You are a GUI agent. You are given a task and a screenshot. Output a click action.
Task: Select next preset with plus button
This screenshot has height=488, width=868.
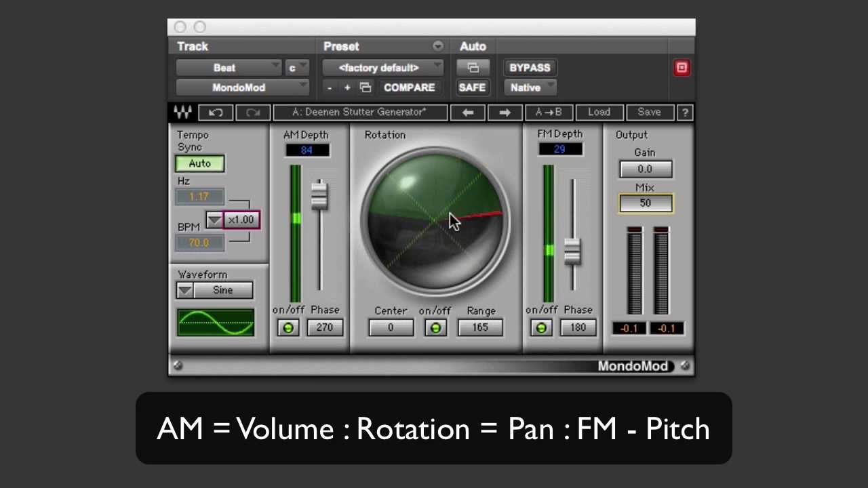point(347,87)
